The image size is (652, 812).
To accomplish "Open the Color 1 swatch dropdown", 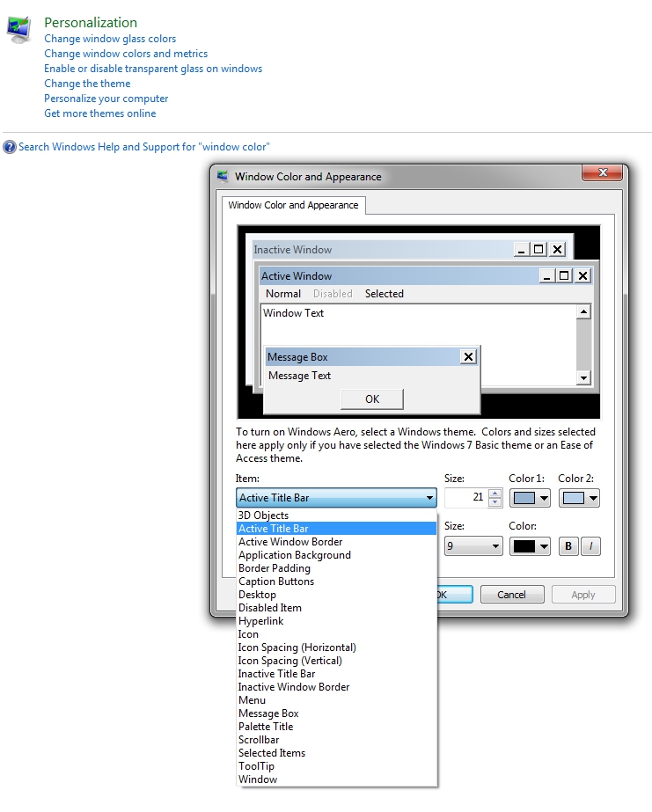I will 530,498.
